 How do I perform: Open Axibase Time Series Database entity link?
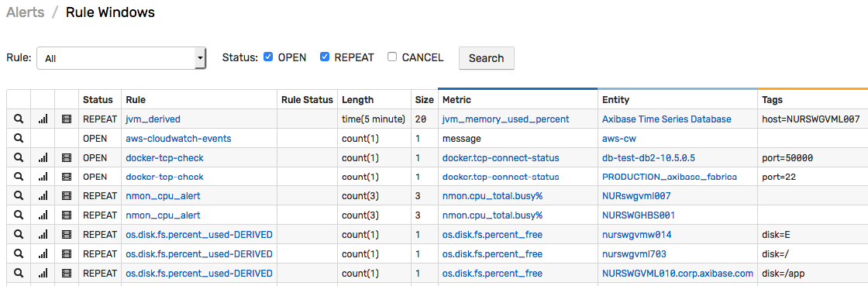pos(666,119)
